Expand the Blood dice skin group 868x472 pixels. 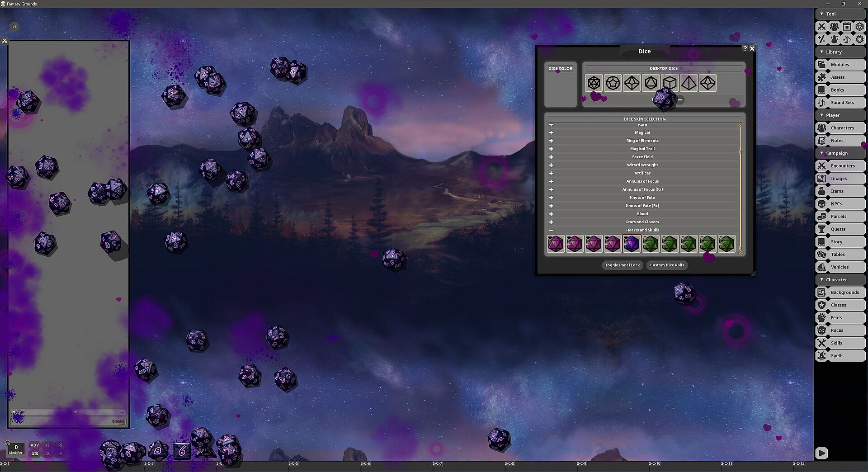551,214
